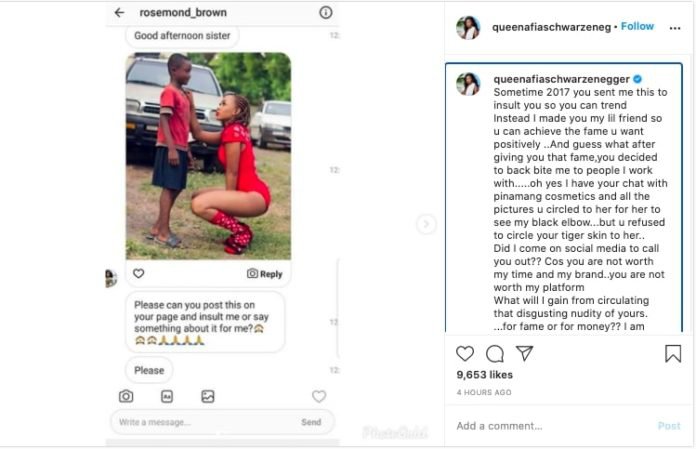Like the shared photo with the heart icon
This screenshot has height=449, width=696.
[138, 273]
